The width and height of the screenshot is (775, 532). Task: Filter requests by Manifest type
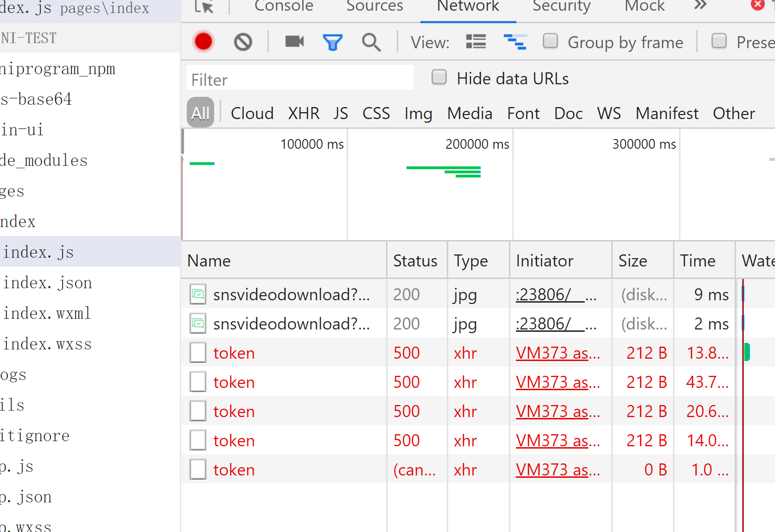coord(667,113)
